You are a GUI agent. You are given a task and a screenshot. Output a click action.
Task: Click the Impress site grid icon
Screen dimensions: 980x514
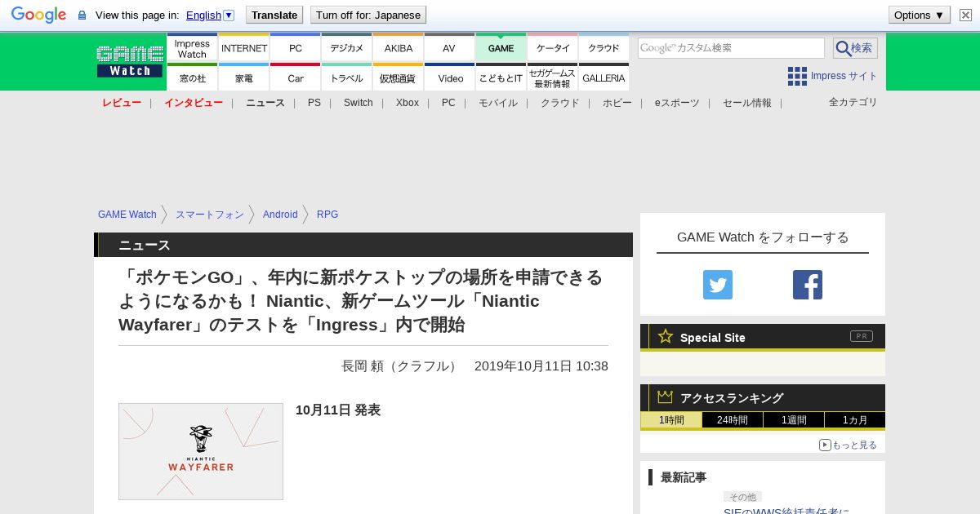[x=797, y=76]
